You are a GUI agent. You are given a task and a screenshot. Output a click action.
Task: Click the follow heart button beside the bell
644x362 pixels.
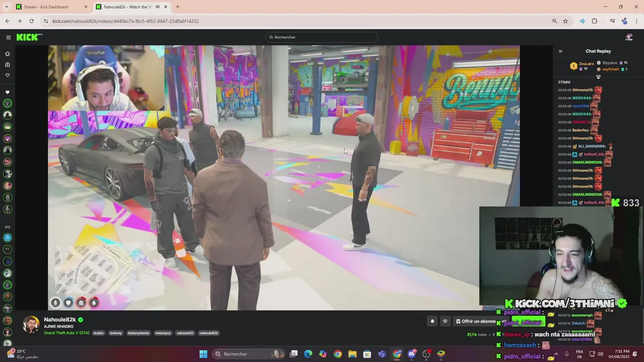(x=445, y=321)
